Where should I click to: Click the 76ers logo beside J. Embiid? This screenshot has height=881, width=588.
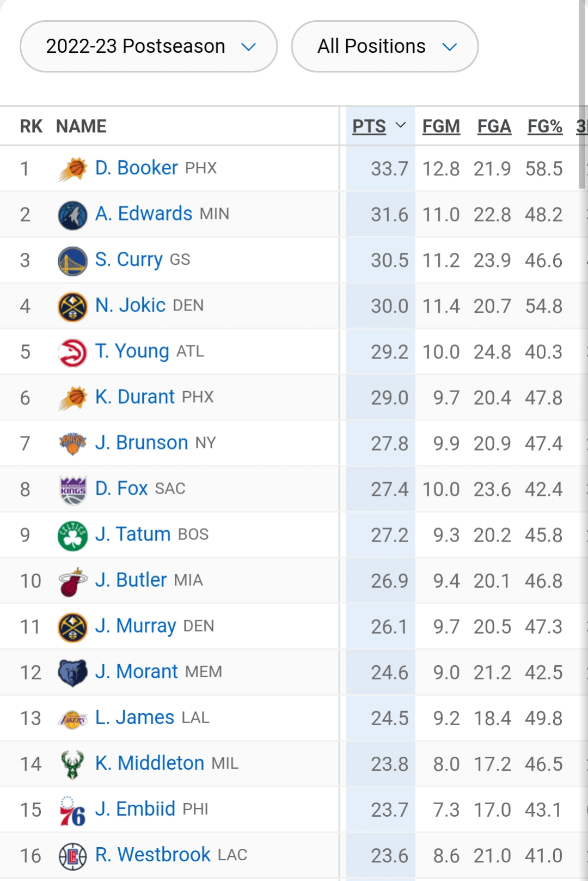72,810
